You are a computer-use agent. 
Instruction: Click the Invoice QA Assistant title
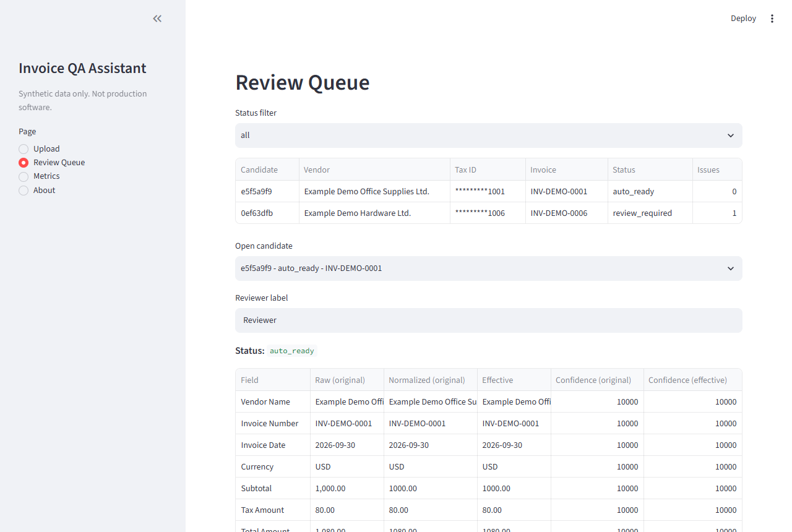pos(82,68)
